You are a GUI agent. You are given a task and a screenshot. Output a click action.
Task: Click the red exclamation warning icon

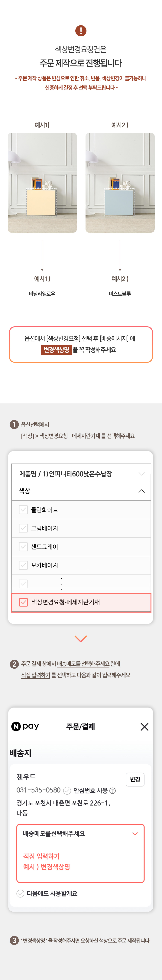81,31
